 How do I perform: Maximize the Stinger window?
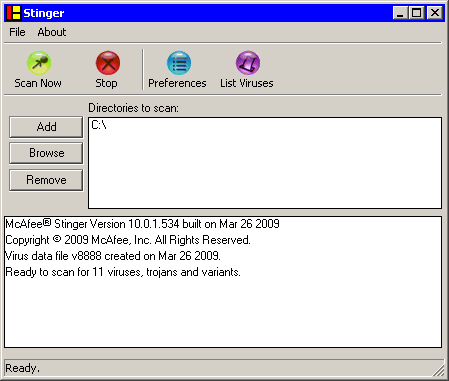point(417,13)
